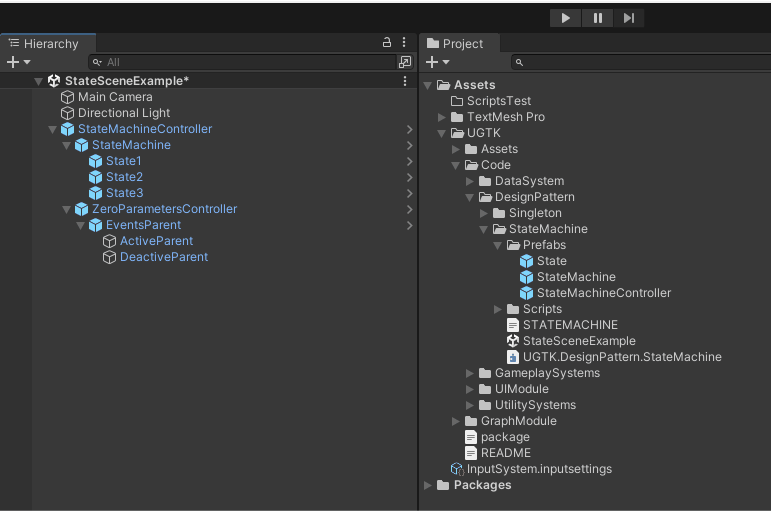Select the package file
The width and height of the screenshot is (771, 511).
coord(505,437)
